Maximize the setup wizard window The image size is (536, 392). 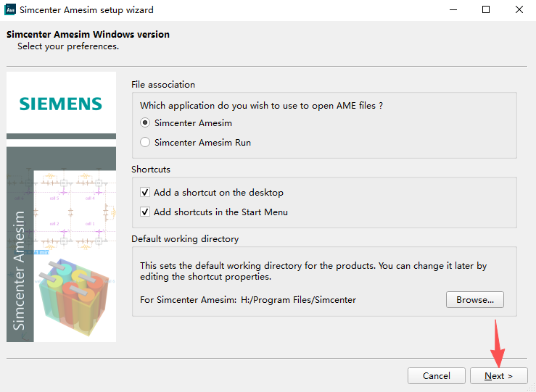[485, 10]
